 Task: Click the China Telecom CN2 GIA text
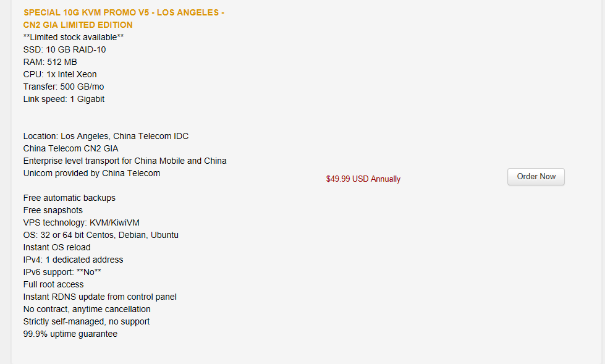click(x=70, y=148)
